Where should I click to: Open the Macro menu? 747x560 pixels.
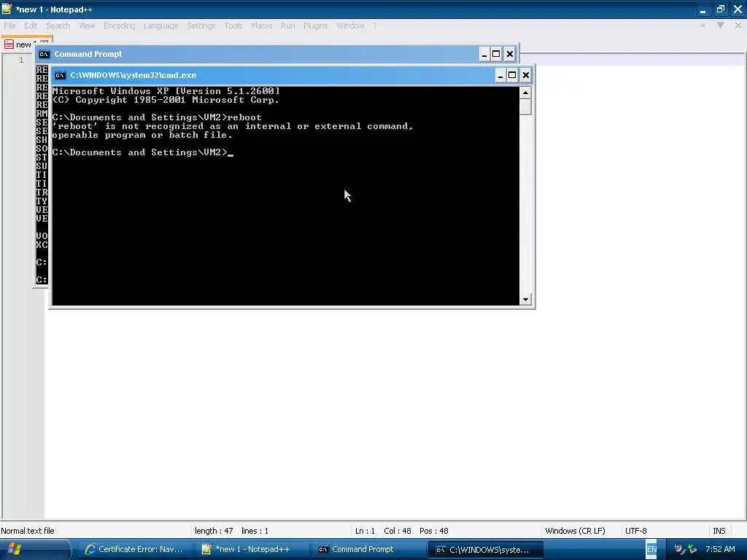click(x=262, y=26)
